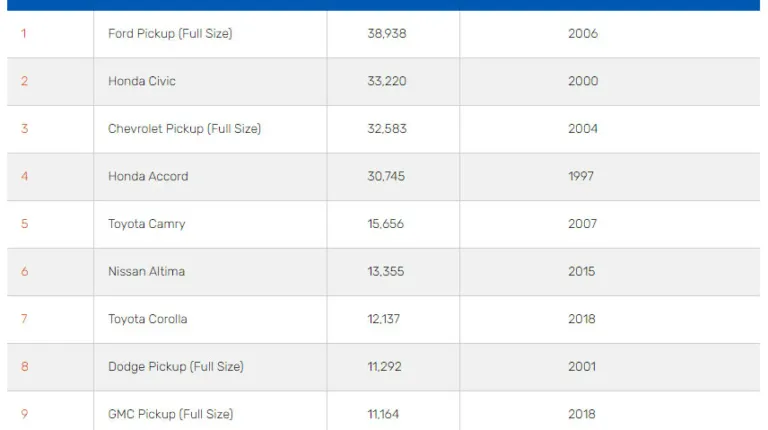Image resolution: width=768 pixels, height=430 pixels.
Task: Click the Chevrolet Pickup (Full Size) cell
Action: 184,129
